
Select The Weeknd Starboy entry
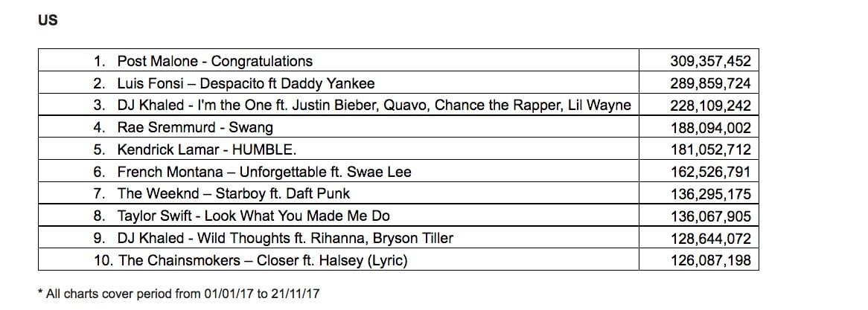233,195
